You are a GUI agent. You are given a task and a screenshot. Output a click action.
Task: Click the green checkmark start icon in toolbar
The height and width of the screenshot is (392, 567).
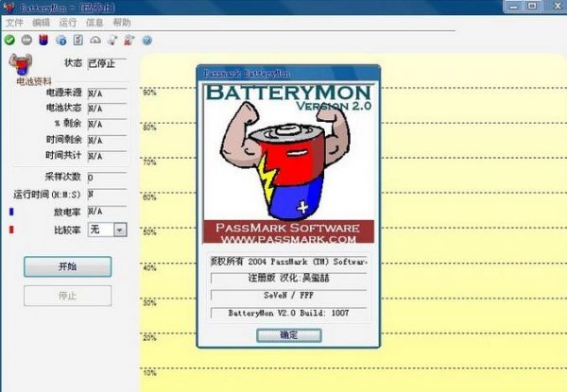[9, 40]
